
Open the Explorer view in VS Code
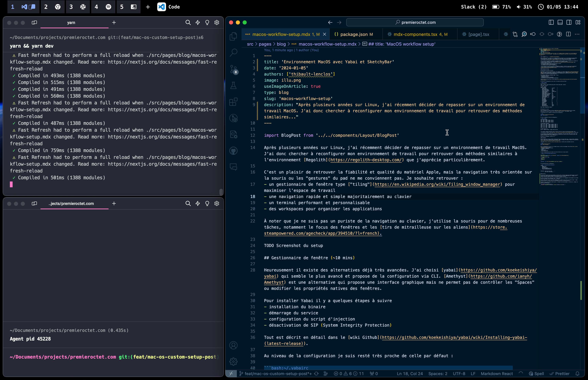pos(233,36)
